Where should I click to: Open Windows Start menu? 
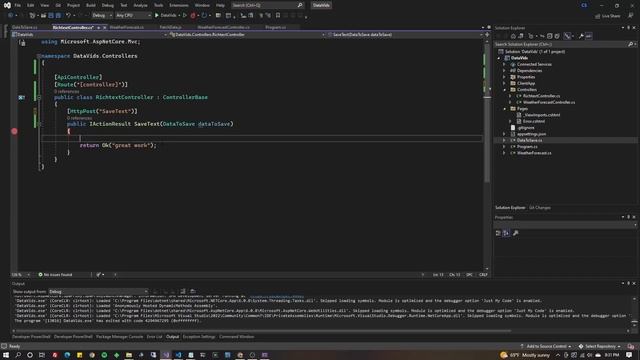(6, 355)
